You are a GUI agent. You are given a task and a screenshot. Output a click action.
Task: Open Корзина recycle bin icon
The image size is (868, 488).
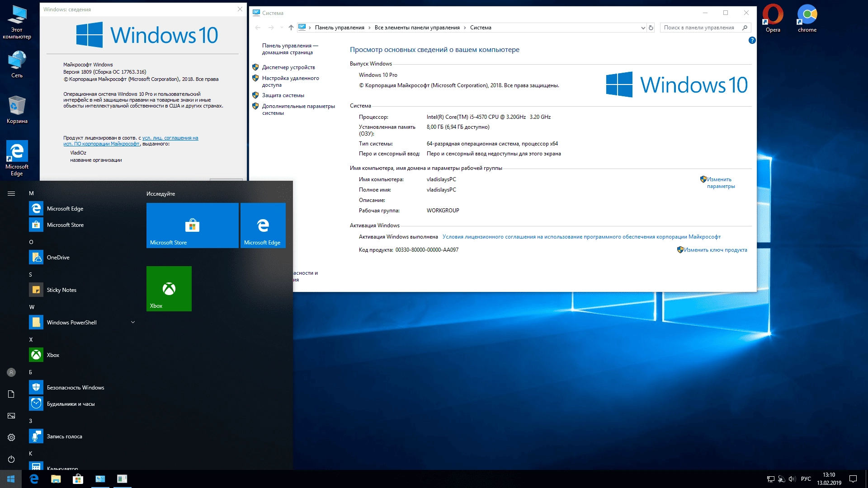pyautogui.click(x=17, y=110)
